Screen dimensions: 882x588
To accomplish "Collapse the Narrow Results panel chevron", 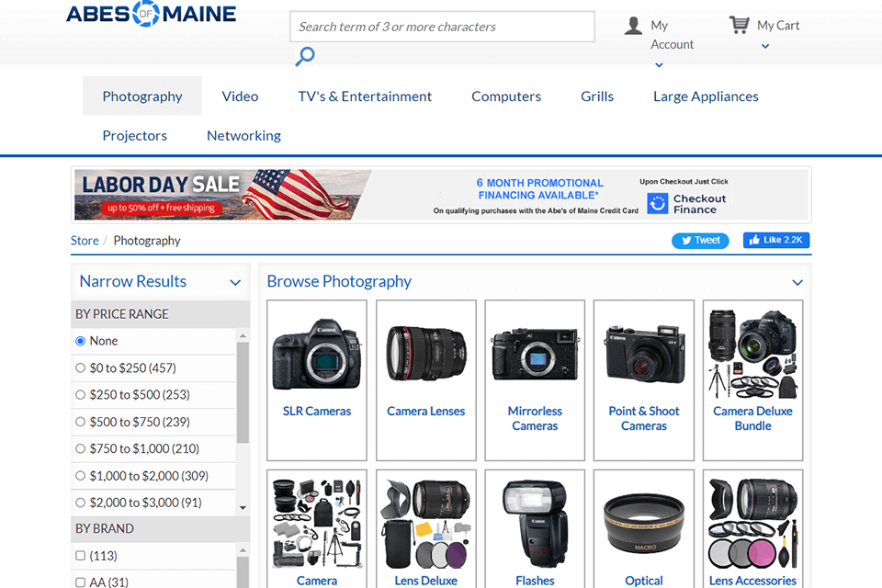I will click(236, 282).
